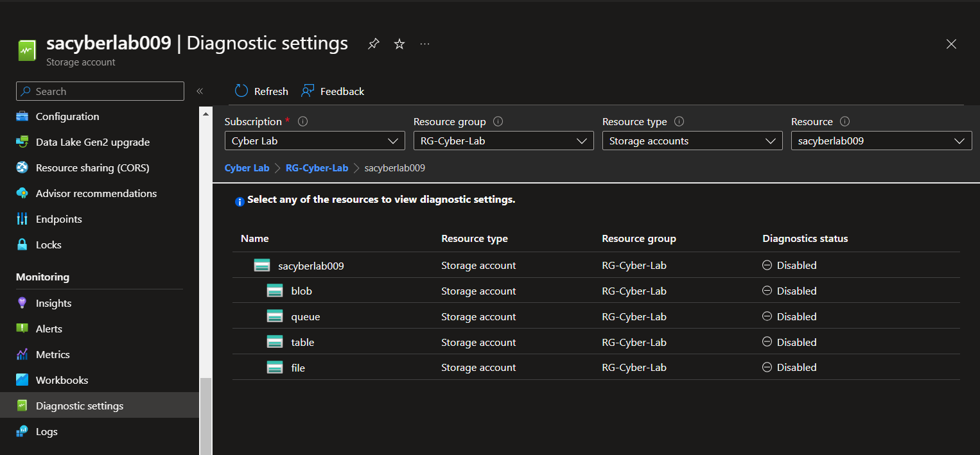Click the Name column header
The height and width of the screenshot is (455, 980).
254,238
